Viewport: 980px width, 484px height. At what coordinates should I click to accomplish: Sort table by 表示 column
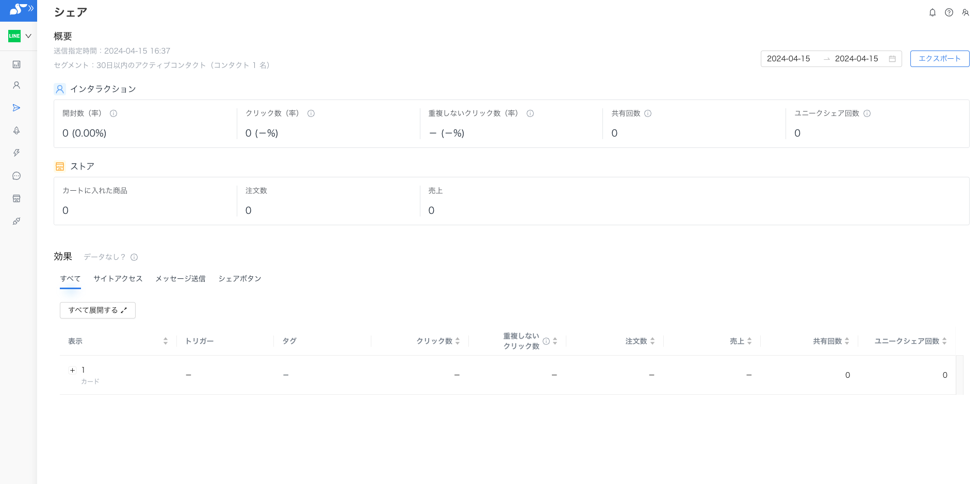point(166,341)
